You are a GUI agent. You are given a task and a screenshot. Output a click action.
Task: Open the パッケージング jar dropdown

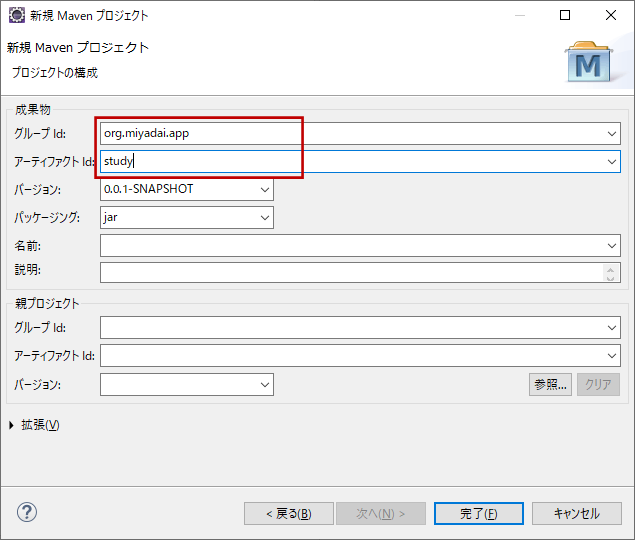[265, 218]
